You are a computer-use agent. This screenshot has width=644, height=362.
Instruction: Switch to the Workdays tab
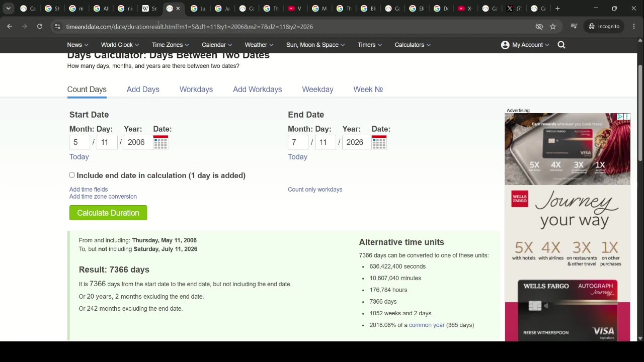point(196,89)
